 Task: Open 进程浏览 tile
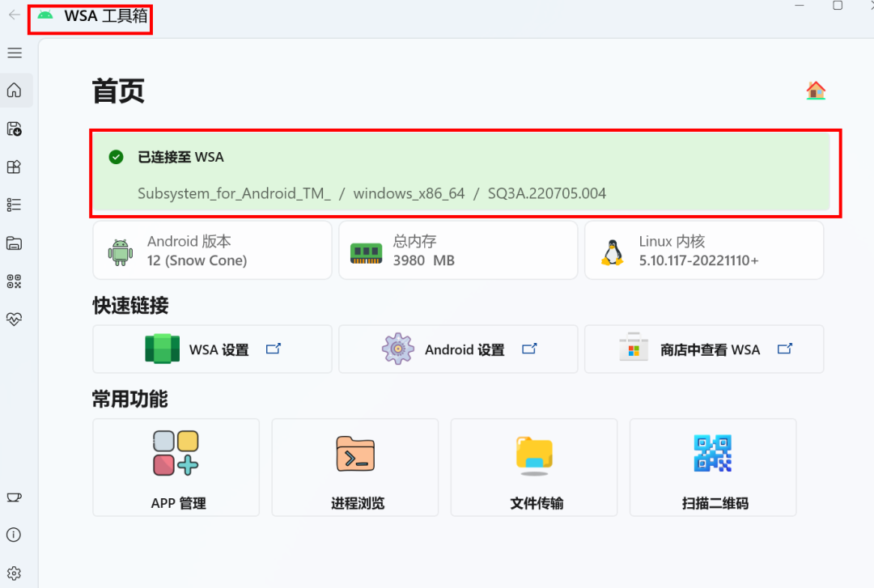click(355, 467)
